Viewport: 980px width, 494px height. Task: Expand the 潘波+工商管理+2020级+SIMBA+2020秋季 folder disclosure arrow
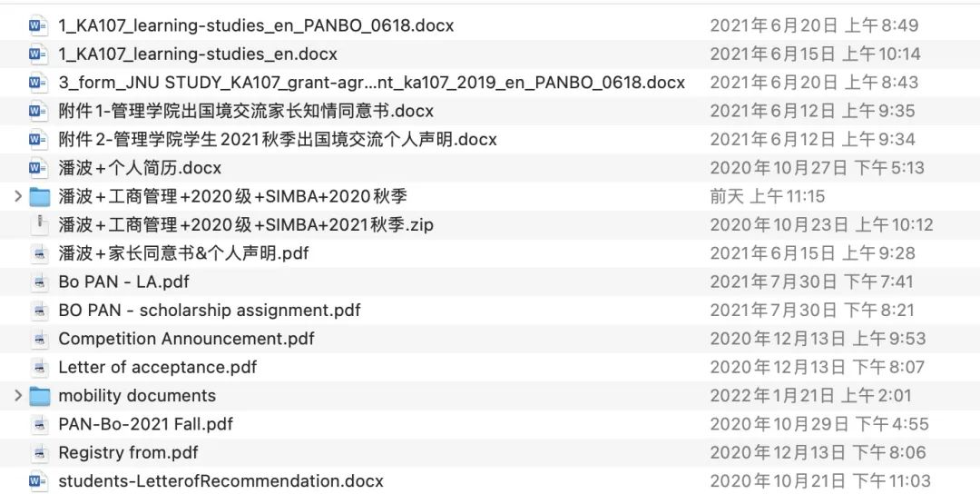coord(18,196)
